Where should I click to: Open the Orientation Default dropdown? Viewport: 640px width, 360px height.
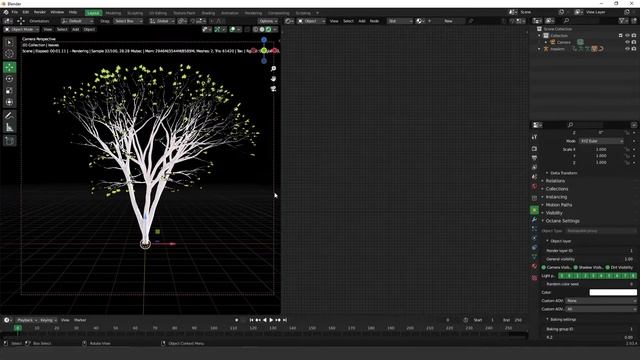(x=77, y=21)
